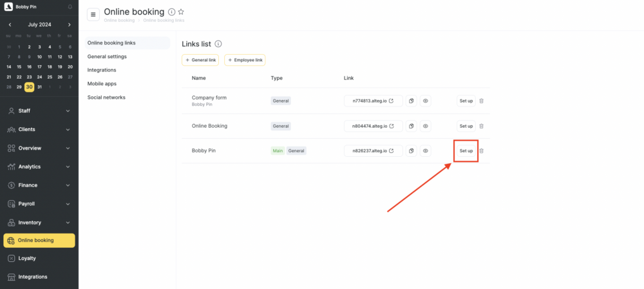Go to next month in calendar
The height and width of the screenshot is (289, 644).
pos(69,25)
